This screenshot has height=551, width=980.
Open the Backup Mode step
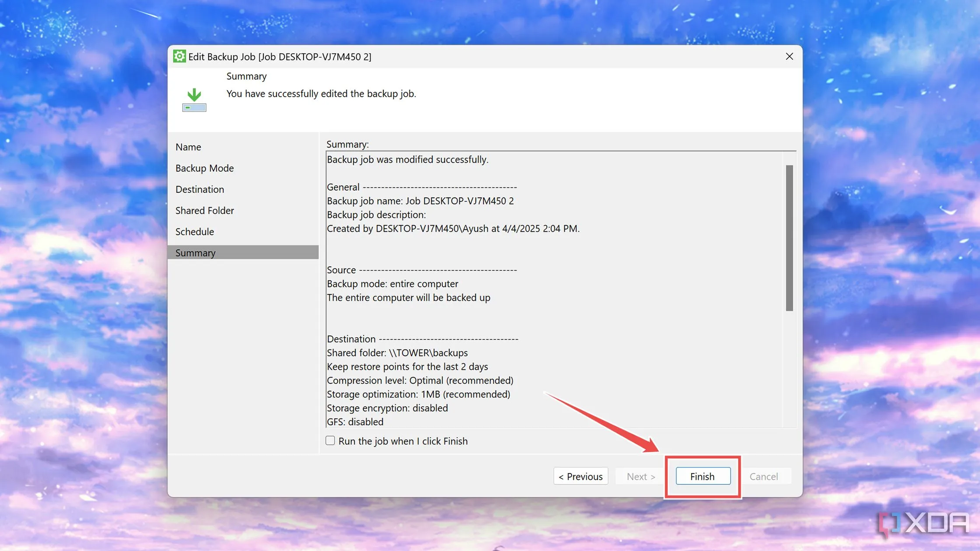coord(204,168)
